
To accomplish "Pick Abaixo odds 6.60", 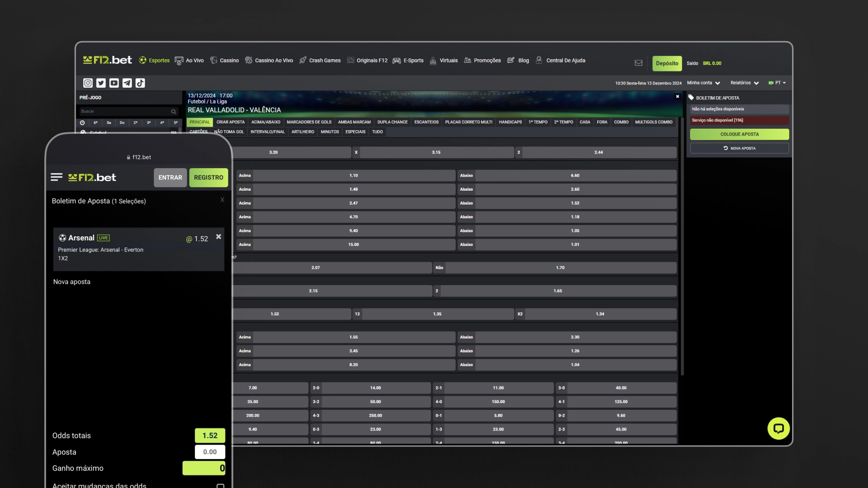I will pos(567,175).
